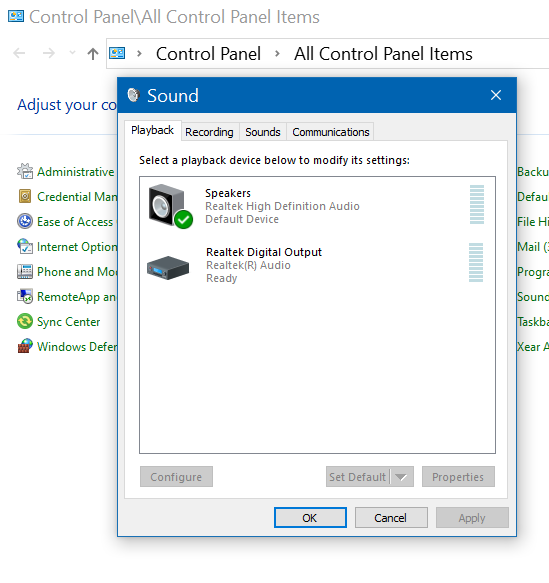Viewport: 549px width, 583px height.
Task: Switch to the Recording tab
Action: [210, 132]
